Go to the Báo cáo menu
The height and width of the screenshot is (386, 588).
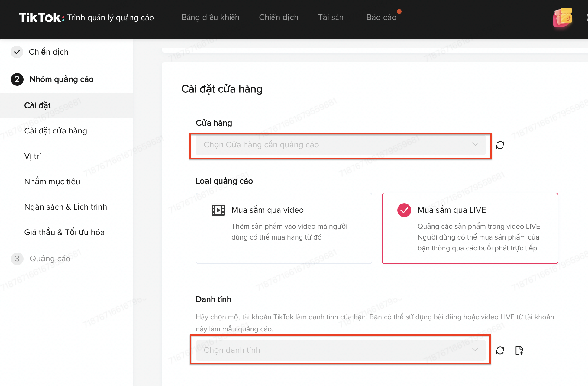(381, 18)
